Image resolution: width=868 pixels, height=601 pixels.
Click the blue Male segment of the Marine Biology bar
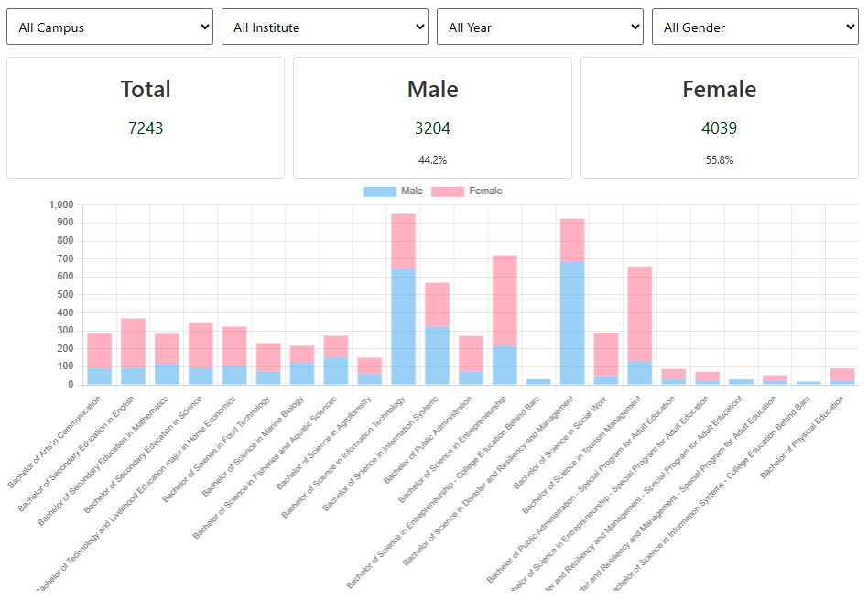click(x=302, y=373)
